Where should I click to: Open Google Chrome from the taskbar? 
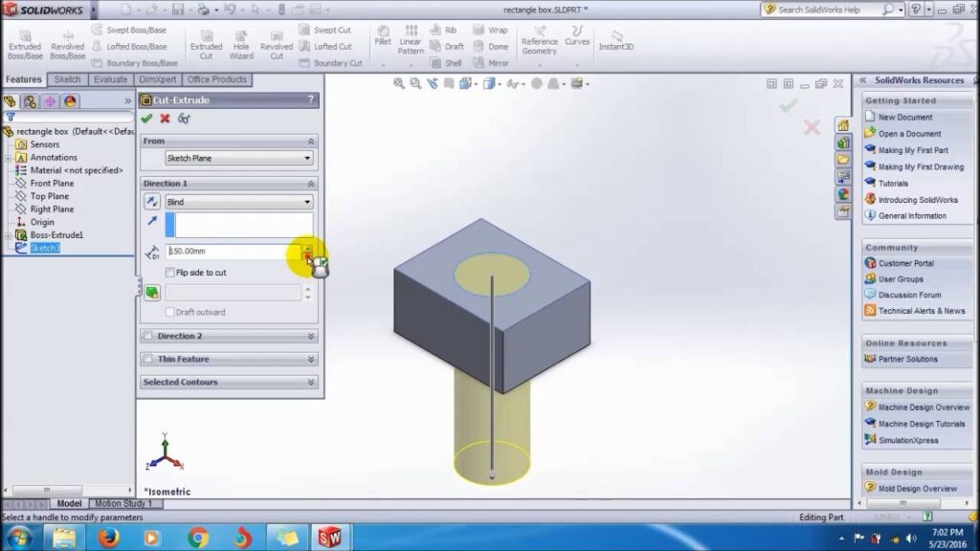(198, 538)
